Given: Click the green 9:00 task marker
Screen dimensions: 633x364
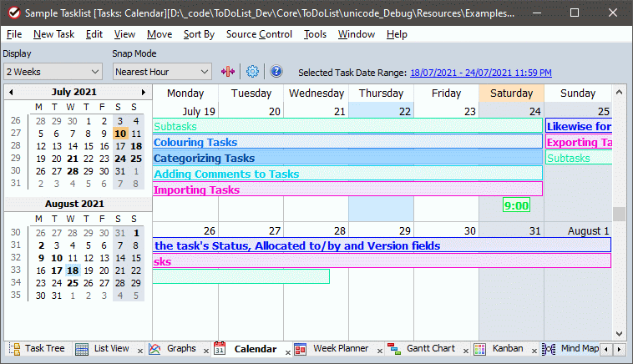Looking at the screenshot, I should pos(517,205).
